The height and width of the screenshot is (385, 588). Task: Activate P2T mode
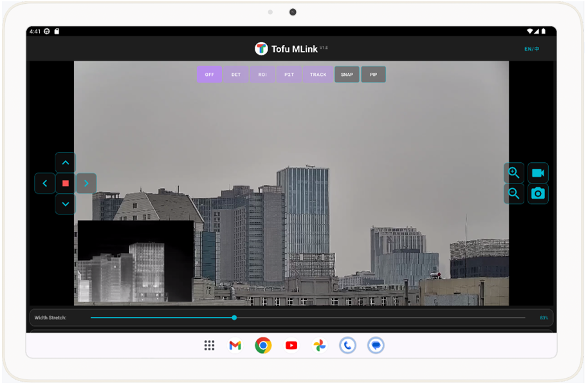pos(289,75)
